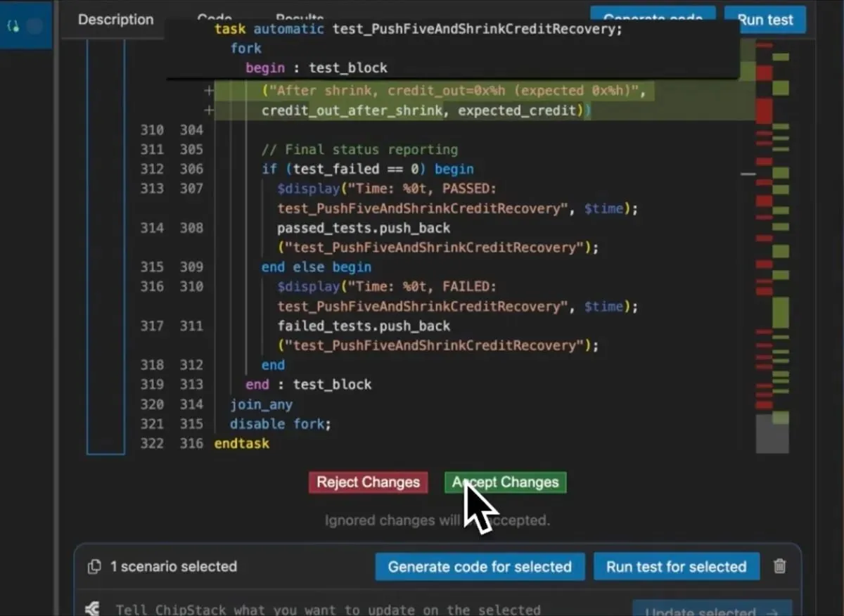Click the ChipStack logo beside the prompt field
The width and height of the screenshot is (844, 616).
pyautogui.click(x=91, y=609)
